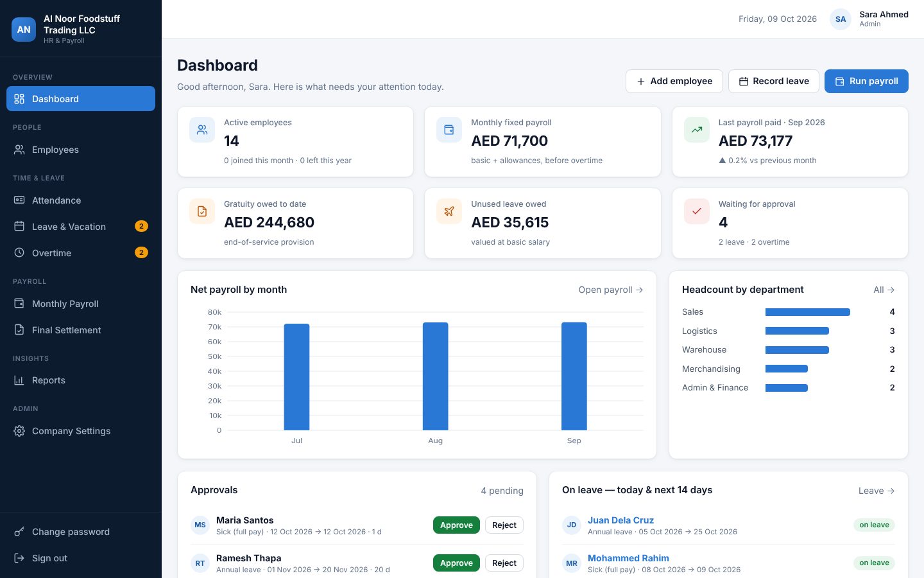
Task: Approve Ramesh Thapa's annual leave
Action: (x=456, y=563)
